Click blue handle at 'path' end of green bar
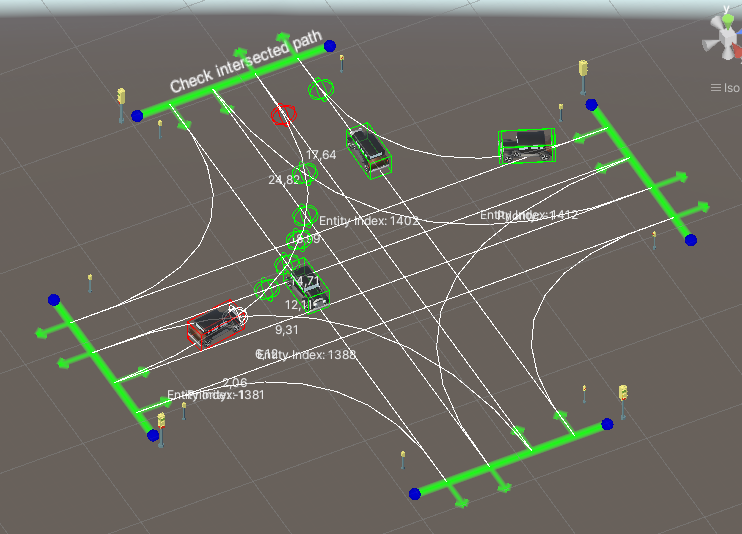The height and width of the screenshot is (534, 742). coord(330,46)
